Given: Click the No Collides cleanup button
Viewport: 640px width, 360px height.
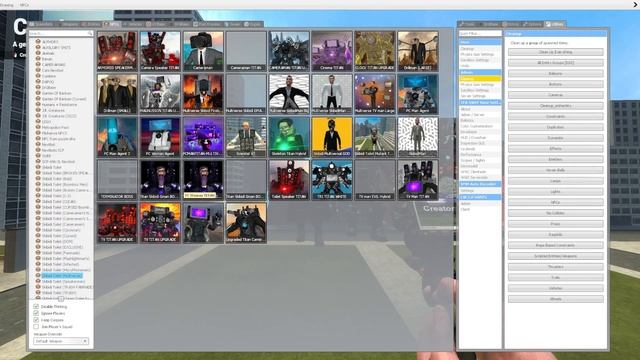Looking at the screenshot, I should pyautogui.click(x=556, y=213).
